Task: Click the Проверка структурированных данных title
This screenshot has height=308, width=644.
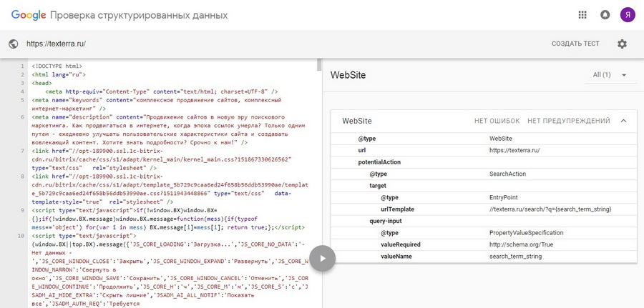Action: coord(139,16)
